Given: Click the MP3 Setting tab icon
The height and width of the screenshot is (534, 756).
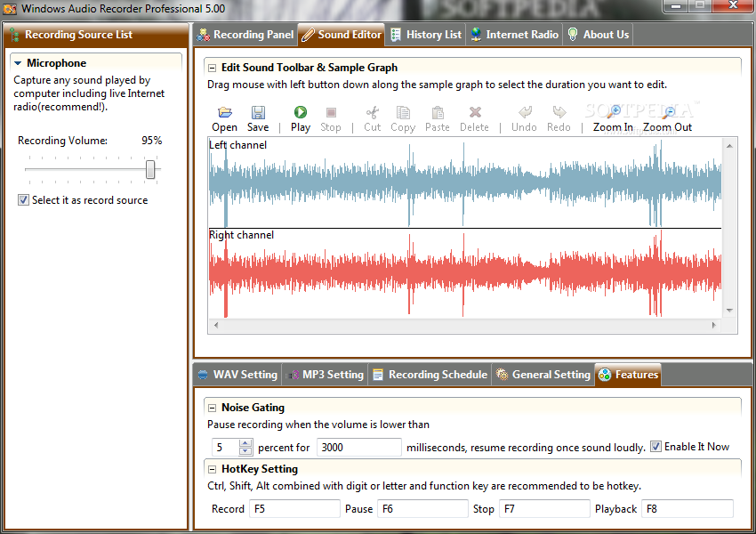Looking at the screenshot, I should tap(294, 375).
